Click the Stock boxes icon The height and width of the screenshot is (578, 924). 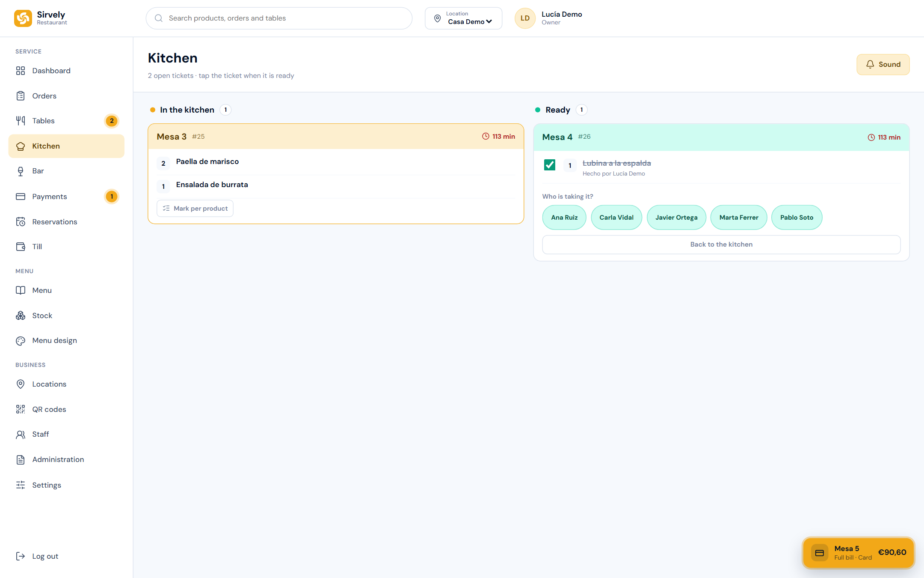tap(21, 316)
